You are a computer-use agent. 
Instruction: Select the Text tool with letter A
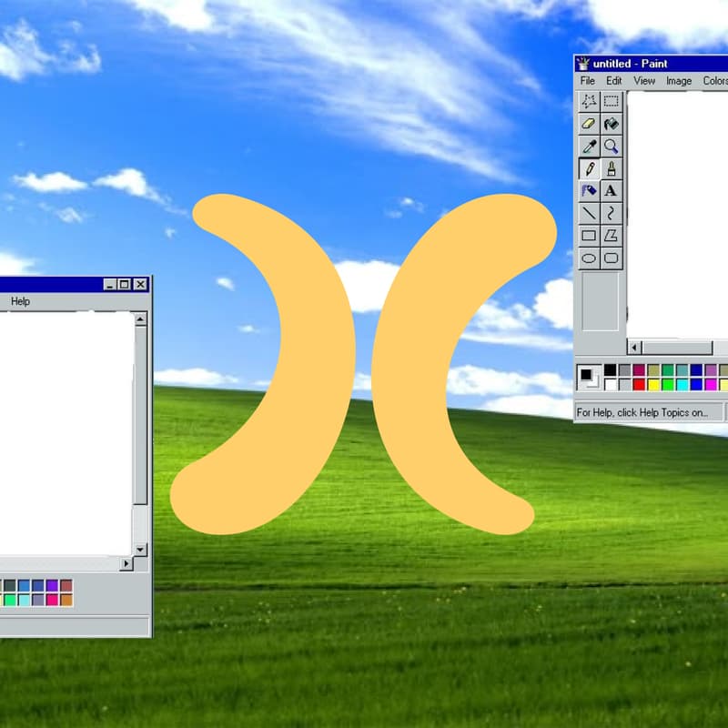(x=611, y=191)
